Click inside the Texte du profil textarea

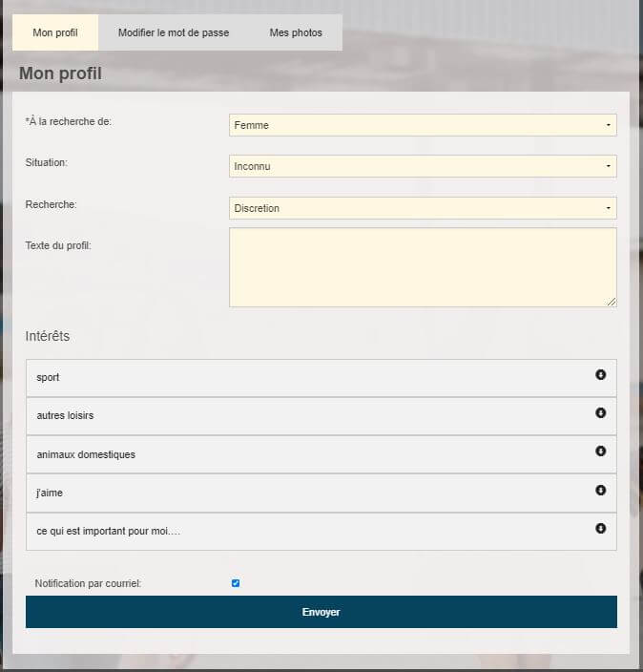coord(423,267)
